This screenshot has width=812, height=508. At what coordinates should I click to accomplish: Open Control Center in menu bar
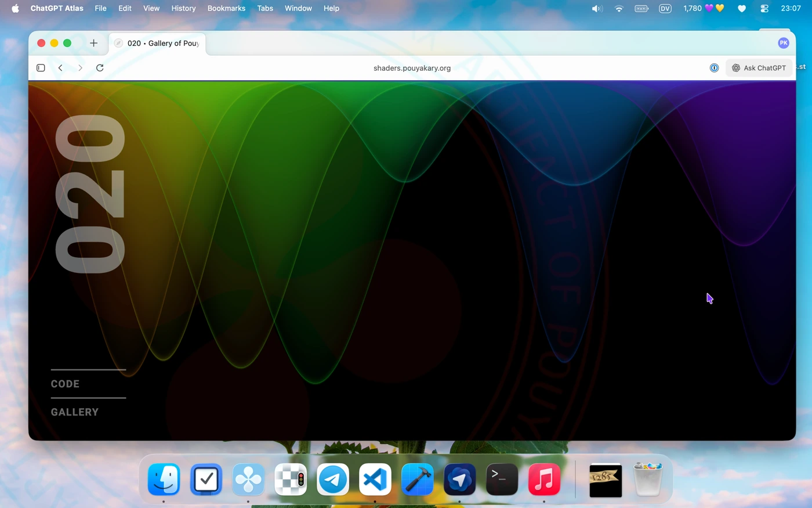click(764, 8)
